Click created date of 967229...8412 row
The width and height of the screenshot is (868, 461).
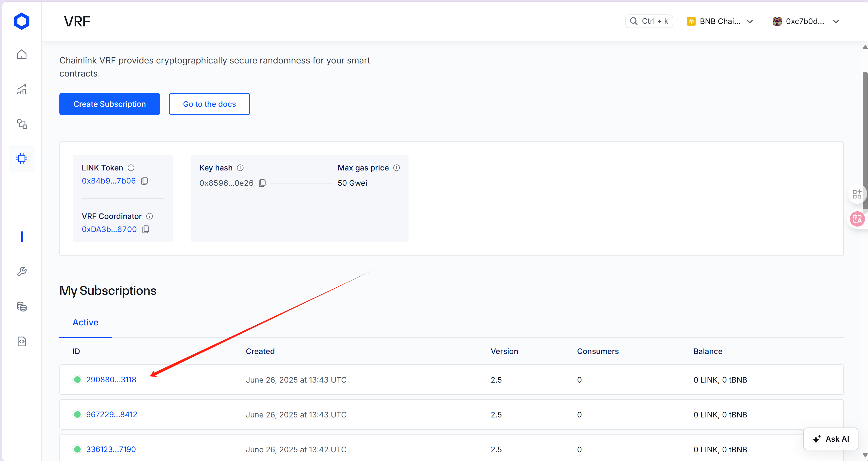point(296,414)
